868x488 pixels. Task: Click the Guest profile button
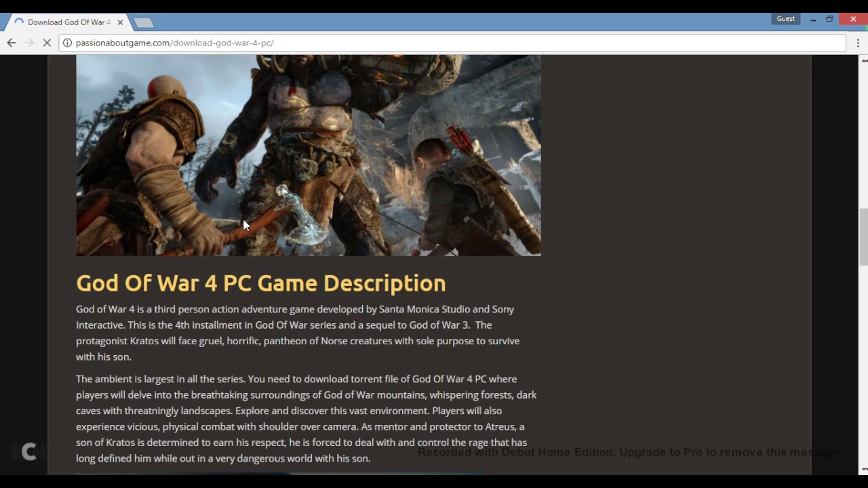(786, 19)
